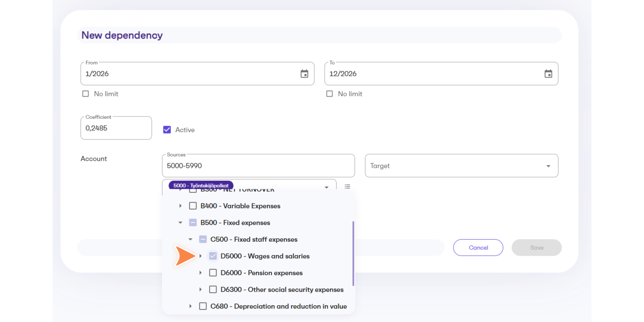Image resolution: width=644 pixels, height=322 pixels.
Task: Click the Sources field showing 5000-5990
Action: tap(258, 166)
